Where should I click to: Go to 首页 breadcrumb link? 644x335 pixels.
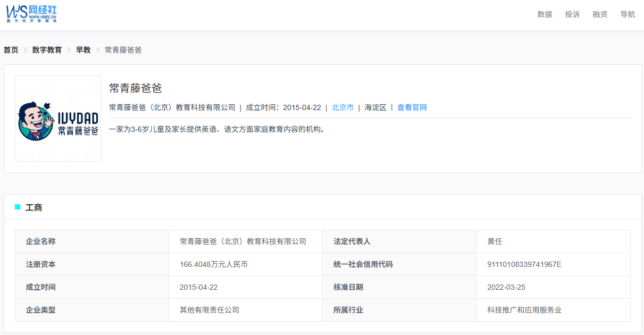(11, 50)
